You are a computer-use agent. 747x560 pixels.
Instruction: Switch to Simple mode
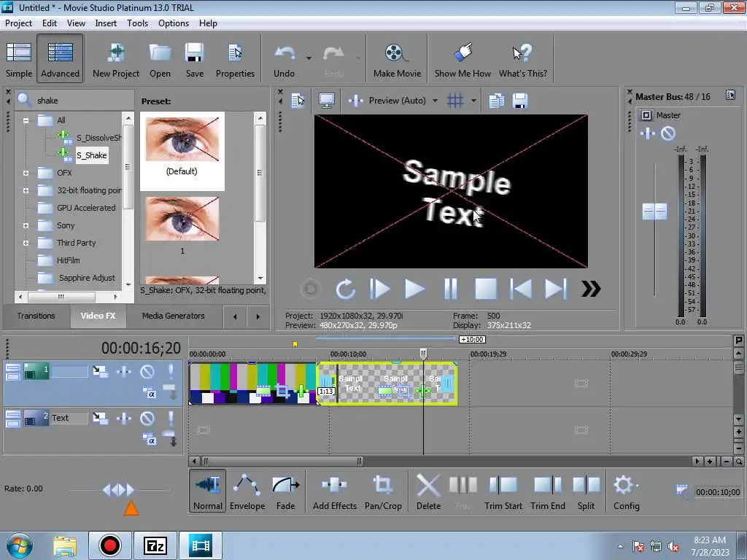[19, 59]
